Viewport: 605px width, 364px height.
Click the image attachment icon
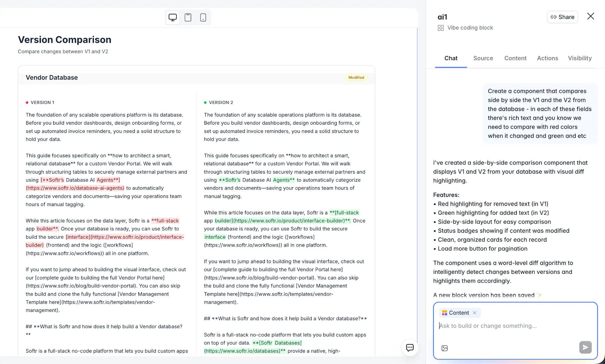445,348
